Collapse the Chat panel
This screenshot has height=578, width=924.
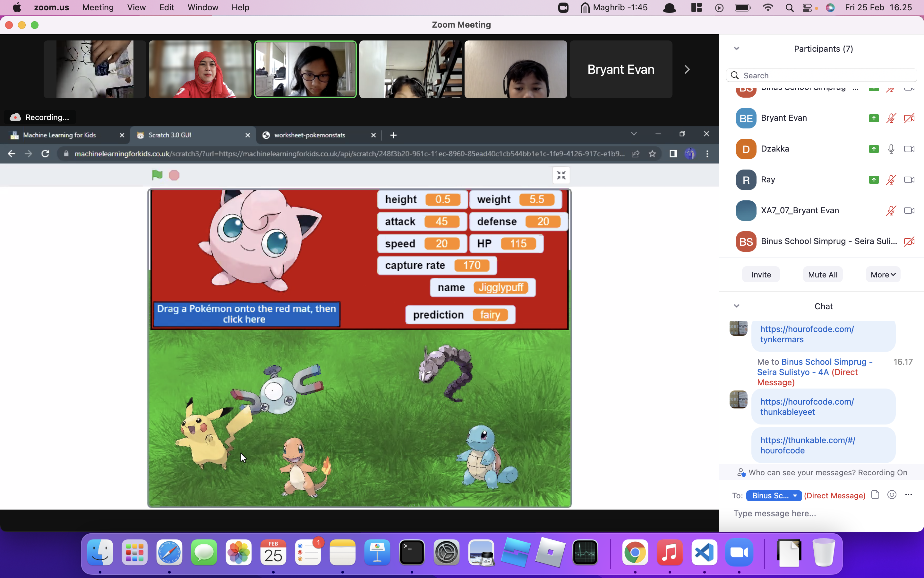(737, 306)
